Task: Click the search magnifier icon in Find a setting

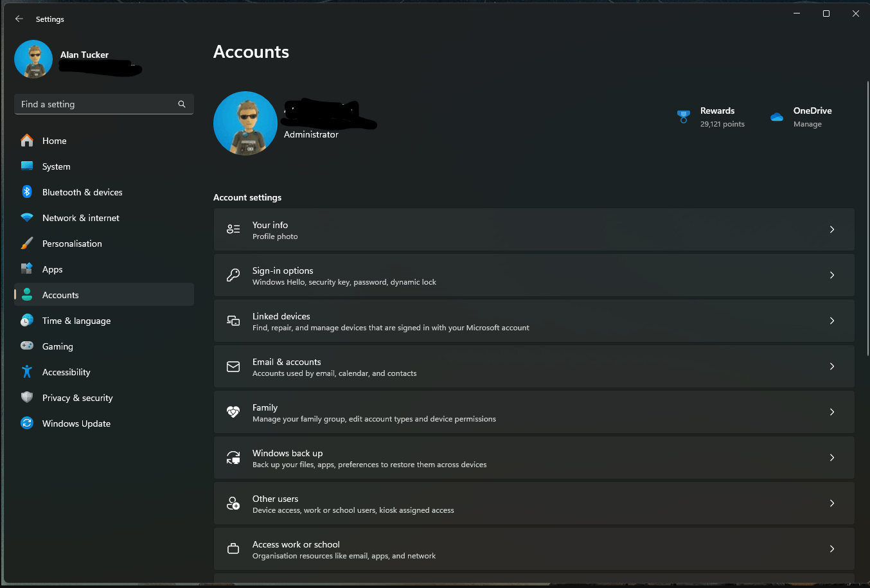Action: tap(182, 104)
